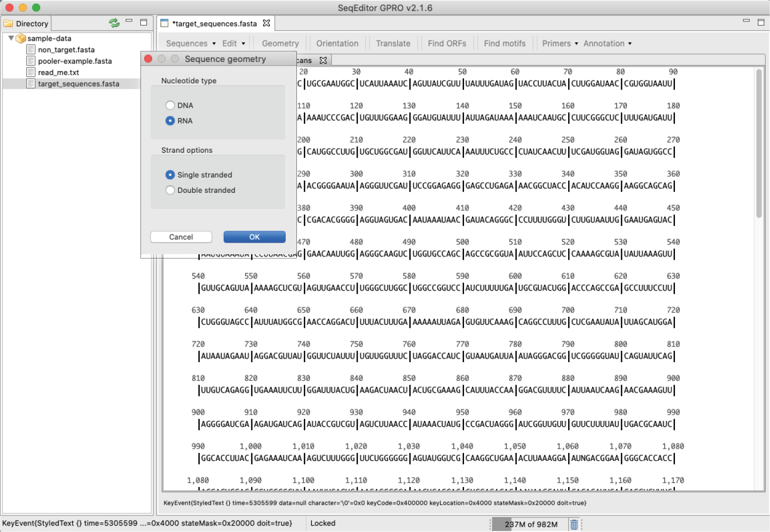Open the Find ORFs tool

click(x=446, y=44)
